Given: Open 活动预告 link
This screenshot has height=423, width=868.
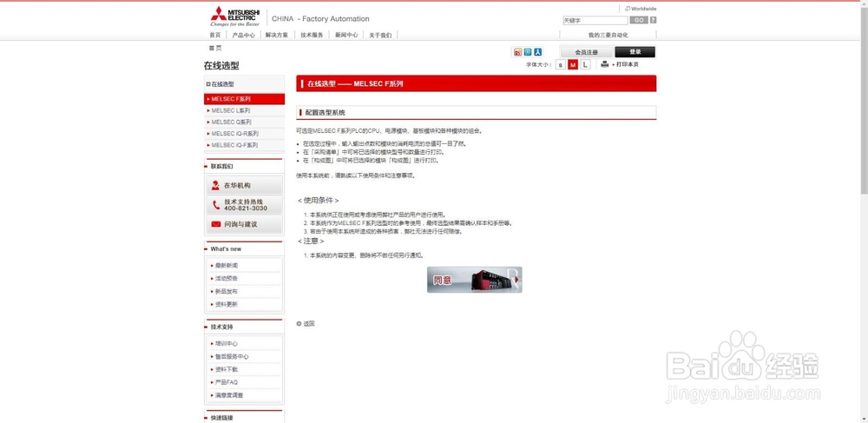Looking at the screenshot, I should point(227,279).
